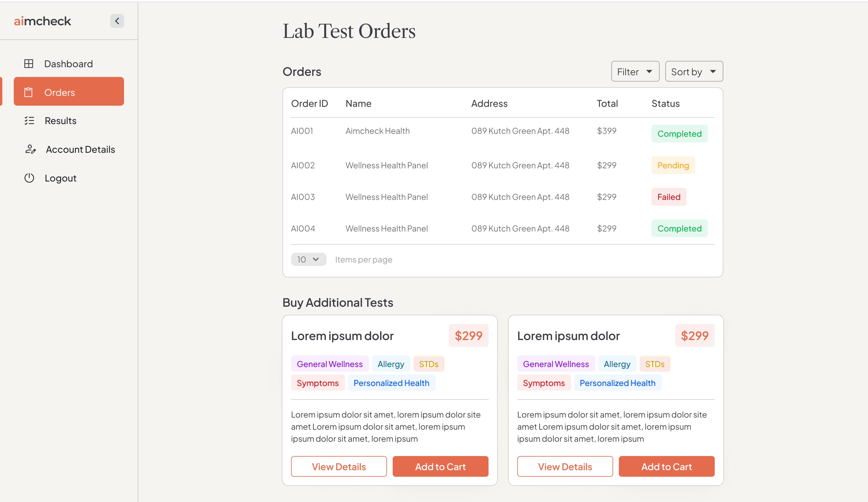The image size is (868, 502).
Task: Click the Aimcheck Health order name
Action: [377, 131]
